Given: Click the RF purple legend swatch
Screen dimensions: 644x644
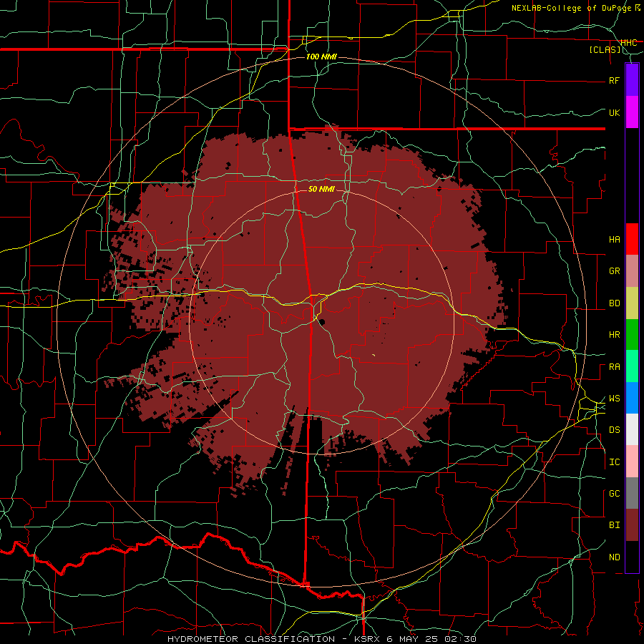Looking at the screenshot, I should tap(632, 79).
